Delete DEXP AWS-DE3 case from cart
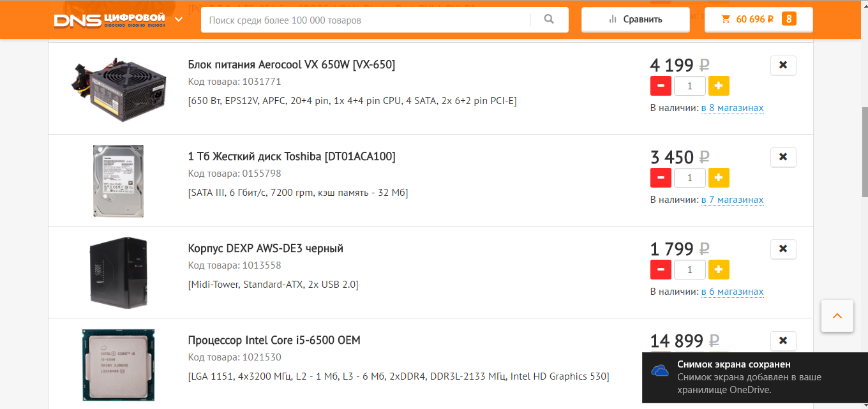Image resolution: width=868 pixels, height=409 pixels. pos(783,249)
